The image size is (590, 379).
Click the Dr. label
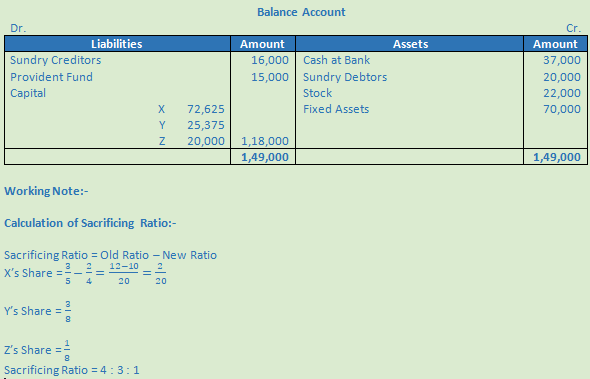[18, 28]
